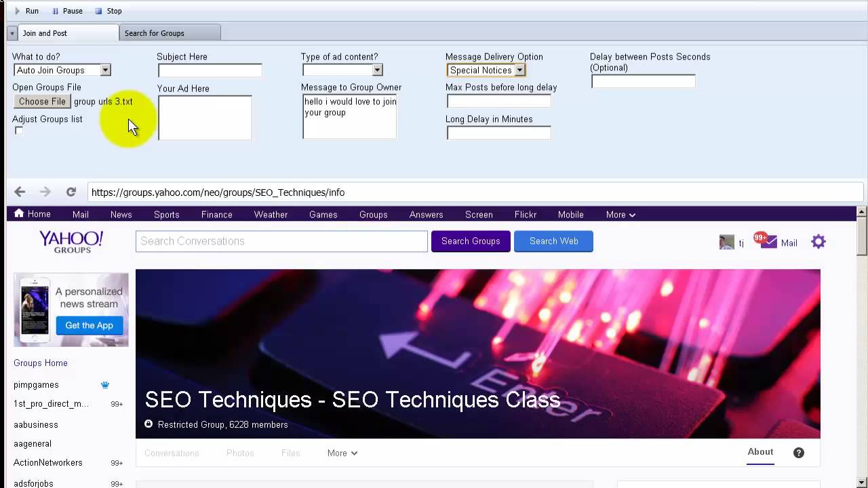Open the Special Notices delivery dropdown
Viewport: 868px width, 488px height.
pyautogui.click(x=486, y=70)
